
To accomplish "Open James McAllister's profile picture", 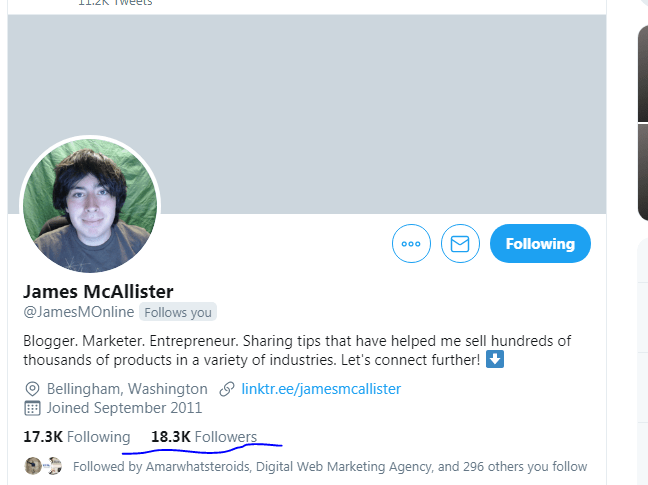I will point(90,205).
